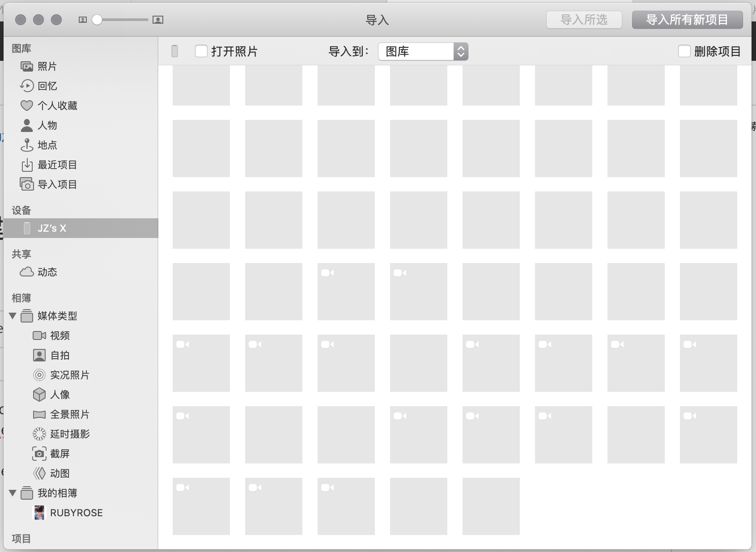This screenshot has height=552, width=756.
Task: Open the RUBYROSE album
Action: [76, 513]
